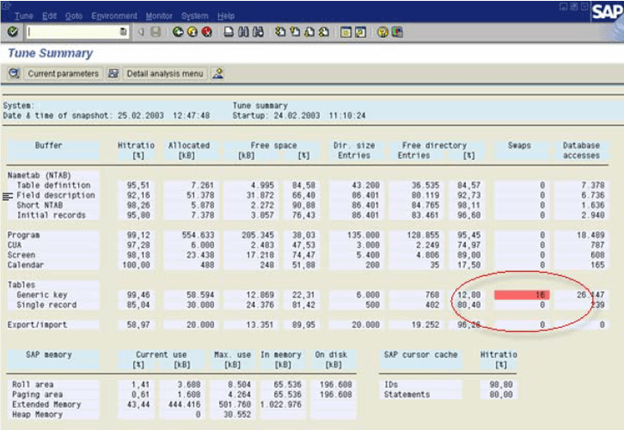The width and height of the screenshot is (624, 430).
Task: Click the Find binoculars icon
Action: pyautogui.click(x=243, y=32)
